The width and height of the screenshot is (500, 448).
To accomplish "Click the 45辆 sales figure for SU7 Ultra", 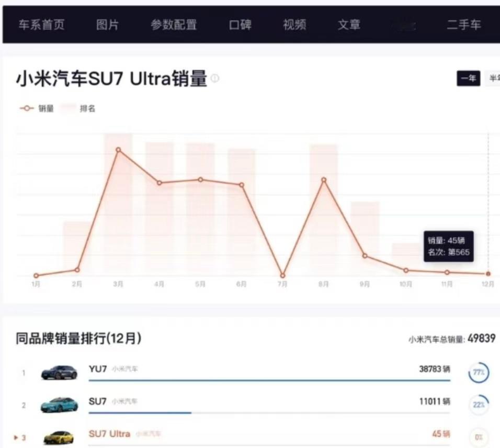I will (442, 434).
